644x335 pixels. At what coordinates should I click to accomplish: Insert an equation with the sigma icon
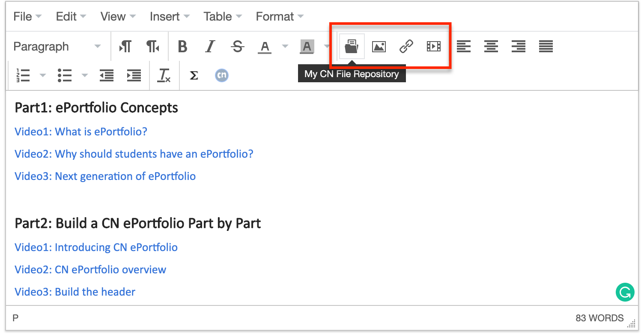pyautogui.click(x=194, y=75)
